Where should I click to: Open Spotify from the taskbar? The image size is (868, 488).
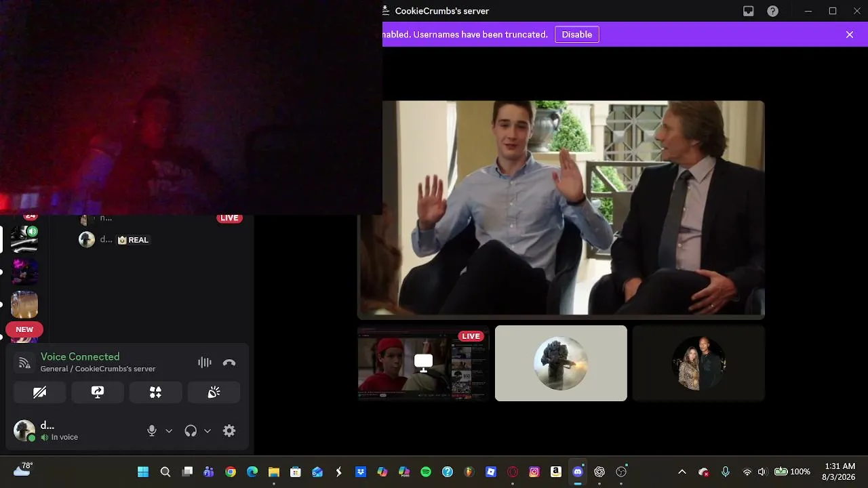[426, 472]
